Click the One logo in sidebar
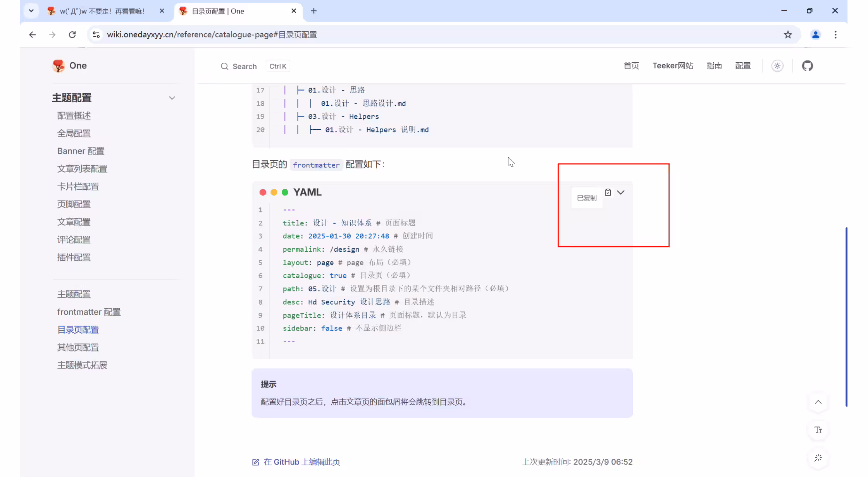The height and width of the screenshot is (477, 868). (70, 66)
